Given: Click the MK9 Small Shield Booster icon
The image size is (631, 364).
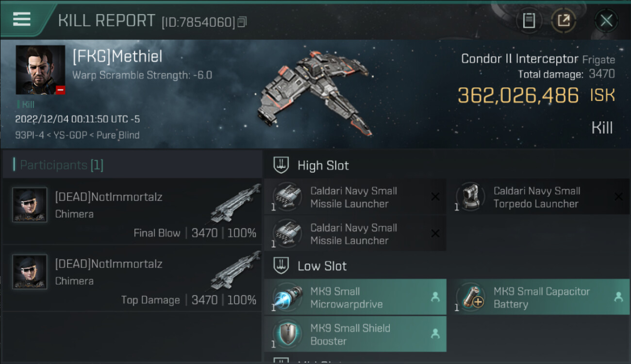Looking at the screenshot, I should pos(287,334).
